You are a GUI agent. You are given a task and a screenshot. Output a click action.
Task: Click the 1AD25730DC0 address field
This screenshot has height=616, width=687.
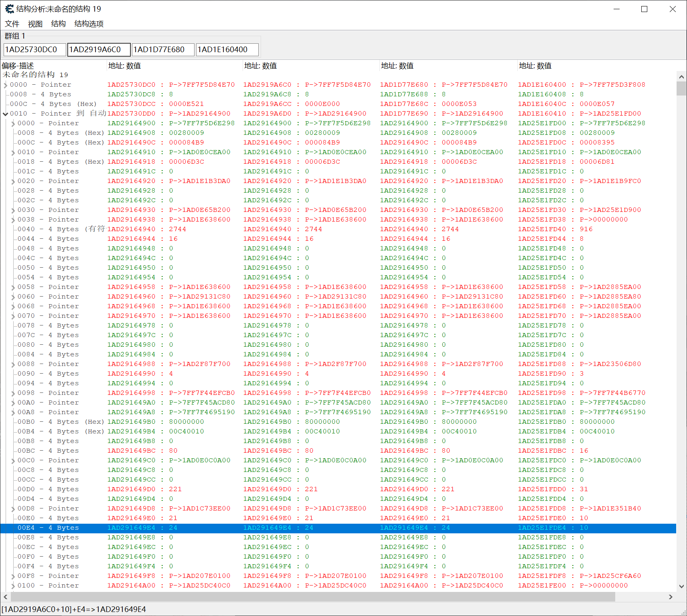34,49
